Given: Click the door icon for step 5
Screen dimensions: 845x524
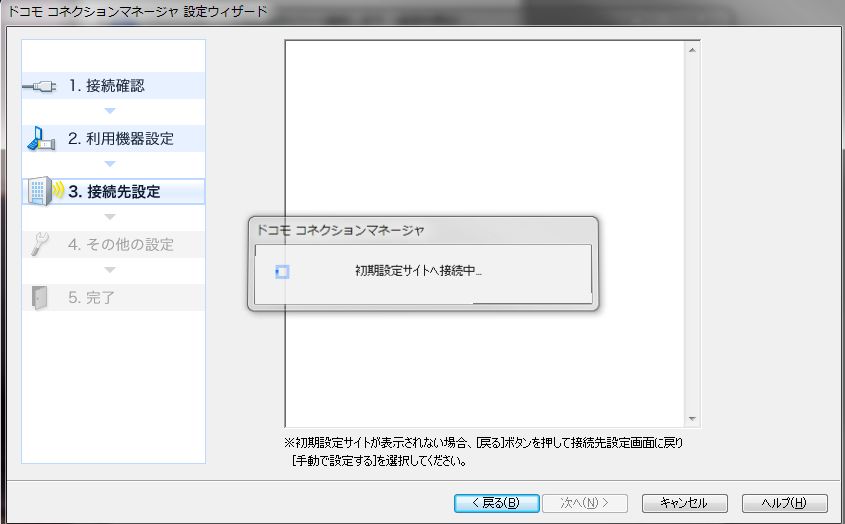Looking at the screenshot, I should pyautogui.click(x=39, y=297).
